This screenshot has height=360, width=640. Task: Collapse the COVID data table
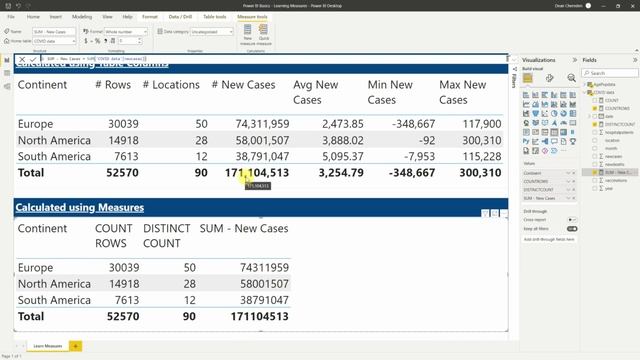tap(584, 93)
